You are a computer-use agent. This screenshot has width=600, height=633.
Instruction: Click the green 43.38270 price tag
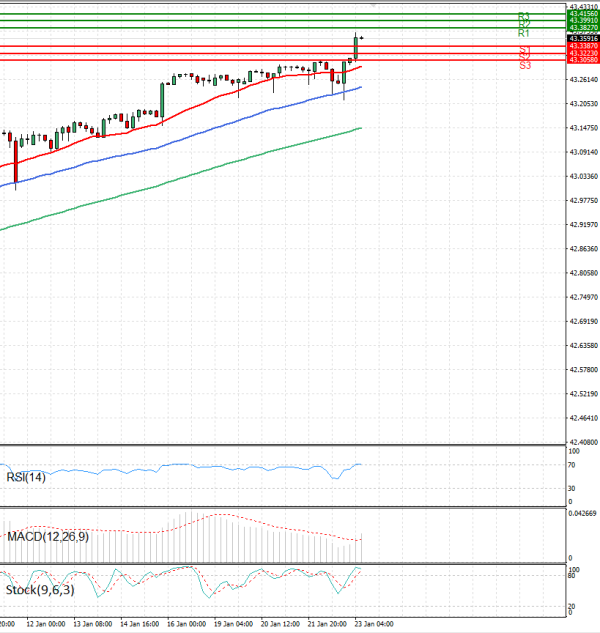pyautogui.click(x=581, y=28)
